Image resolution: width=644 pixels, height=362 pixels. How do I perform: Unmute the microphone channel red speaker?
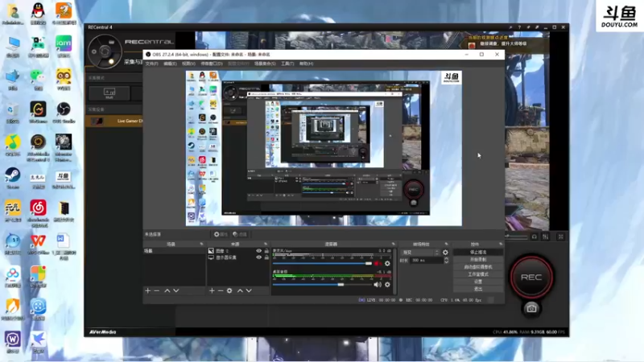pos(378,264)
